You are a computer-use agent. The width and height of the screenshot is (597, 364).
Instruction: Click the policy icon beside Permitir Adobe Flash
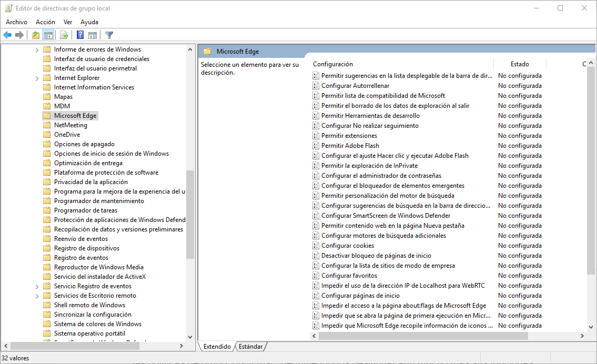pyautogui.click(x=316, y=146)
